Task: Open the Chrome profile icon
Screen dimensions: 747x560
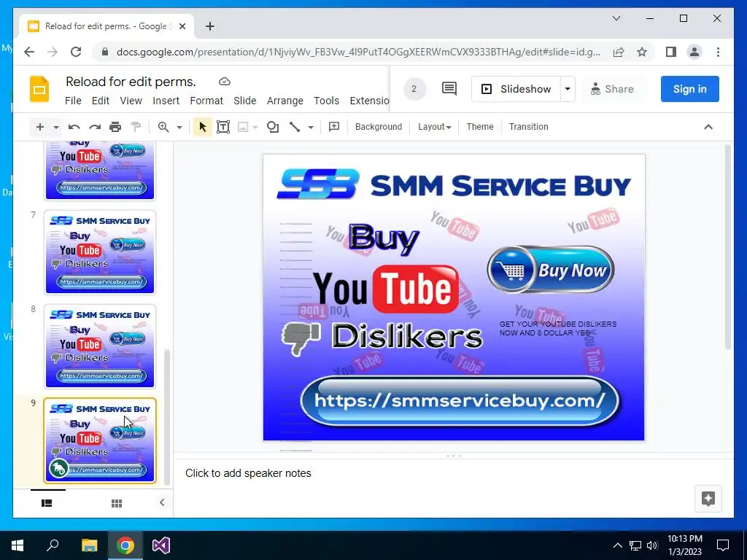Action: 694,52
